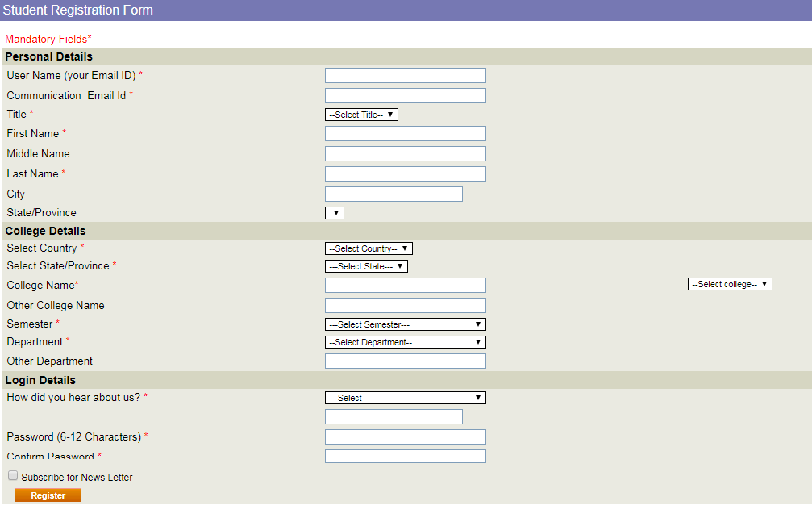Open the Select Department dropdown
The image size is (812, 522).
(405, 342)
